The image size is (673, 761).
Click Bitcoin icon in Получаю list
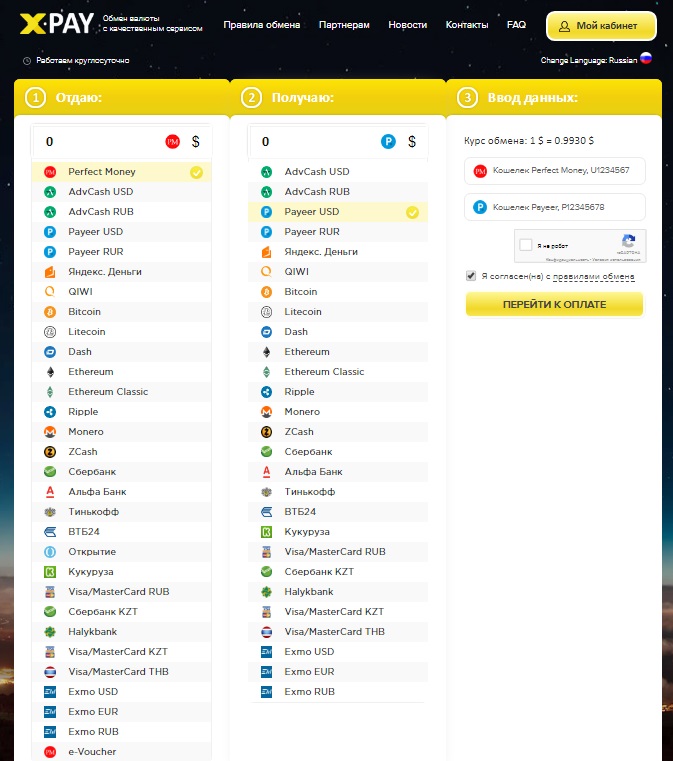coord(266,292)
